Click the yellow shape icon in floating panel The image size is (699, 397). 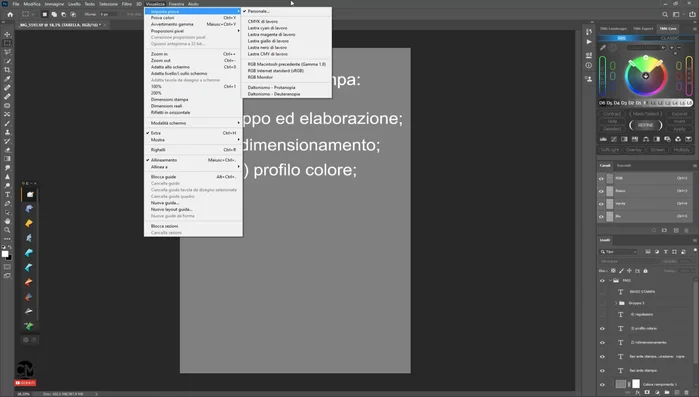29,223
